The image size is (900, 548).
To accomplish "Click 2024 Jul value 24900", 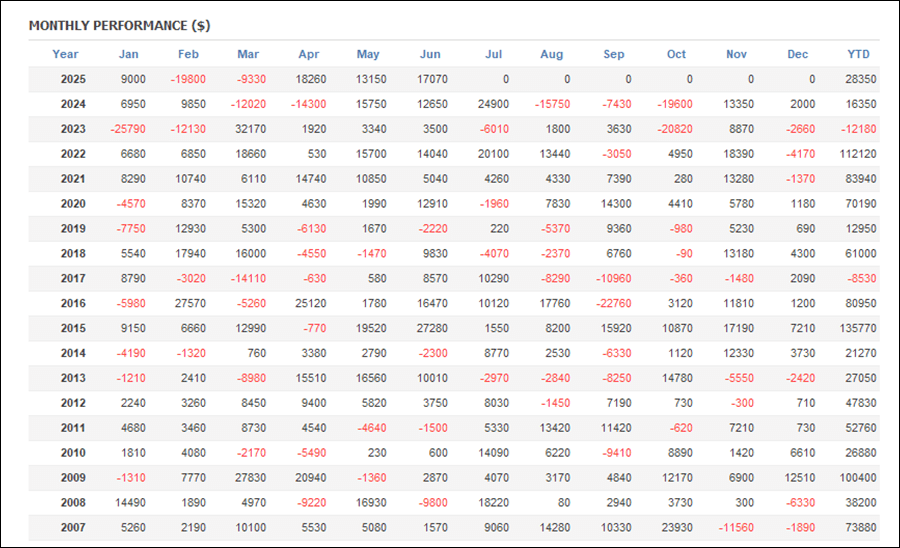I will 493,104.
